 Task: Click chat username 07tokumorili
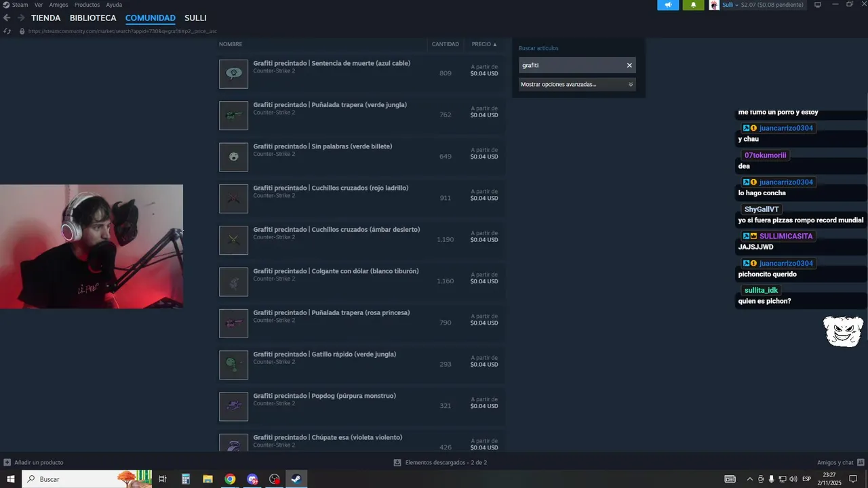(x=766, y=155)
